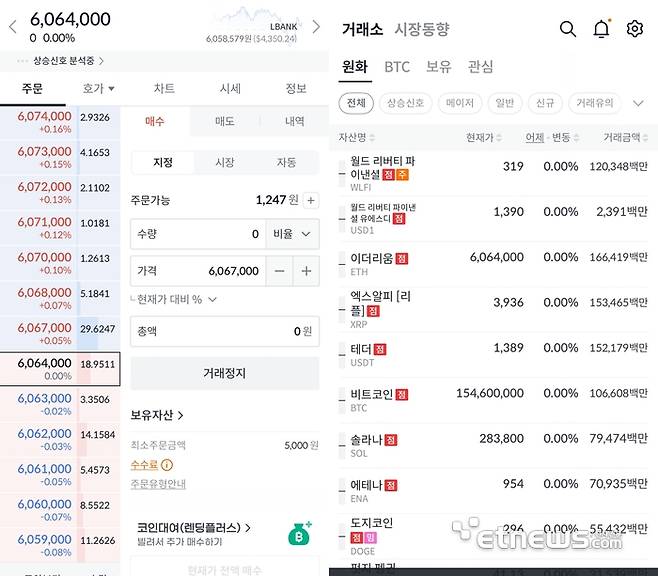Open the search magnifier icon

(x=568, y=29)
